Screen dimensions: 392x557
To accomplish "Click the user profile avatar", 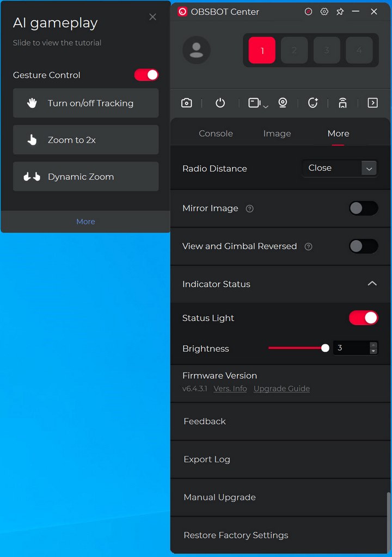I will (197, 51).
